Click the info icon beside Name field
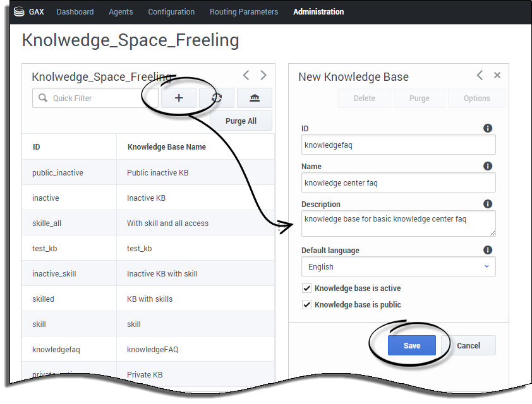 pos(488,166)
